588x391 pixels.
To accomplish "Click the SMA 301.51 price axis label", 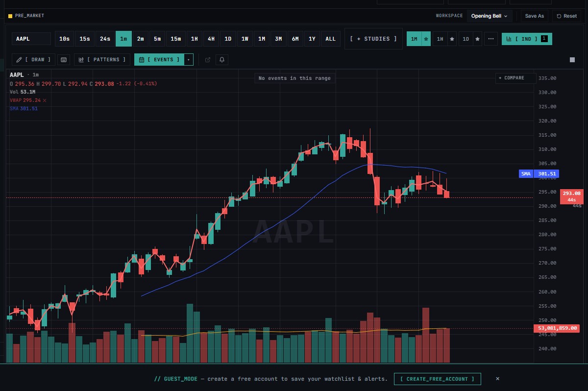I will point(539,173).
